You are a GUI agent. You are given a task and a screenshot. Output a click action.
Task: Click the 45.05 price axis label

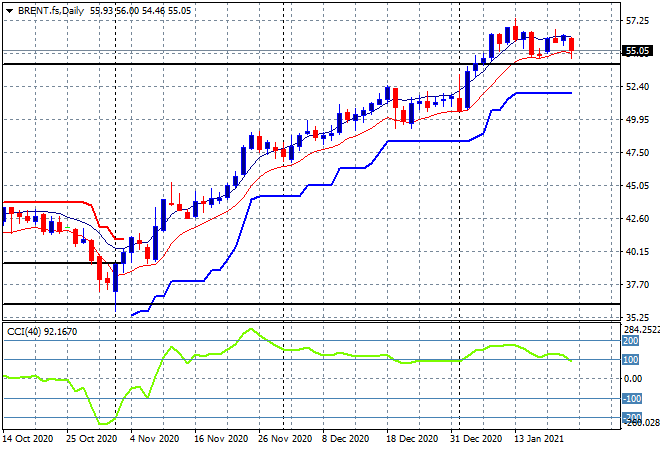point(637,186)
